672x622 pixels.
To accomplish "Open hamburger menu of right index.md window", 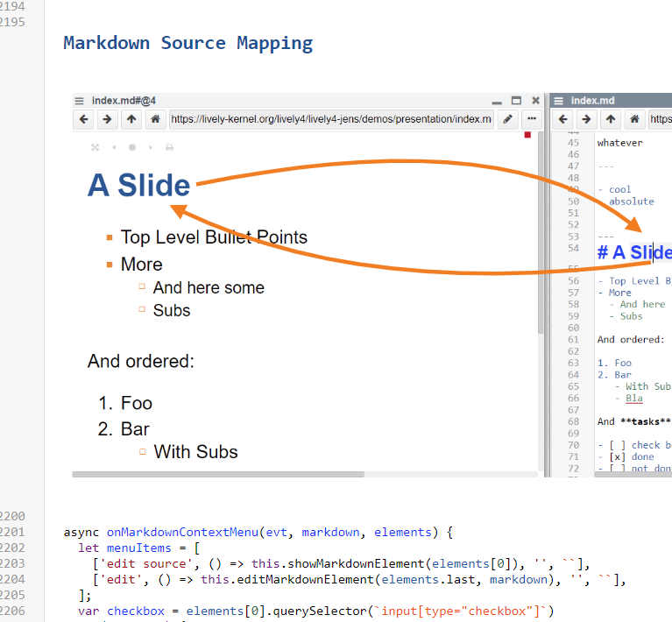I will [559, 101].
